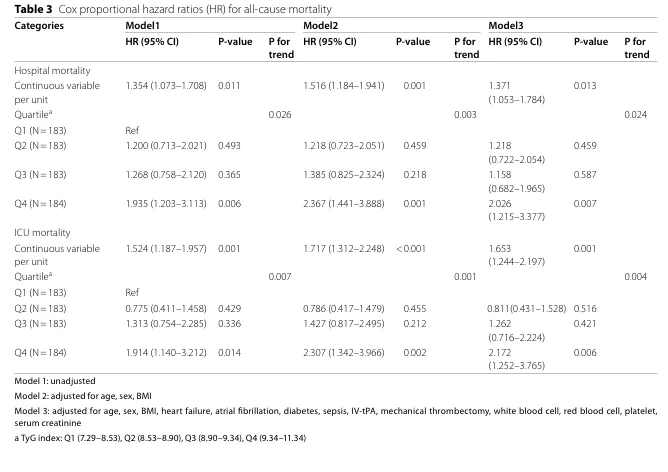Select the Model2 column header

coord(320,26)
